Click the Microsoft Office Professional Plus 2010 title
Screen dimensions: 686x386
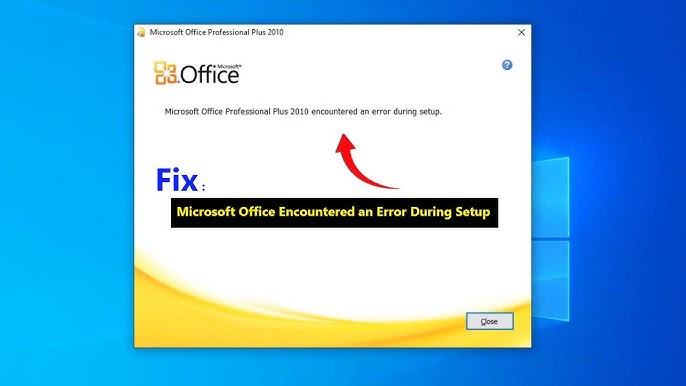[217, 32]
